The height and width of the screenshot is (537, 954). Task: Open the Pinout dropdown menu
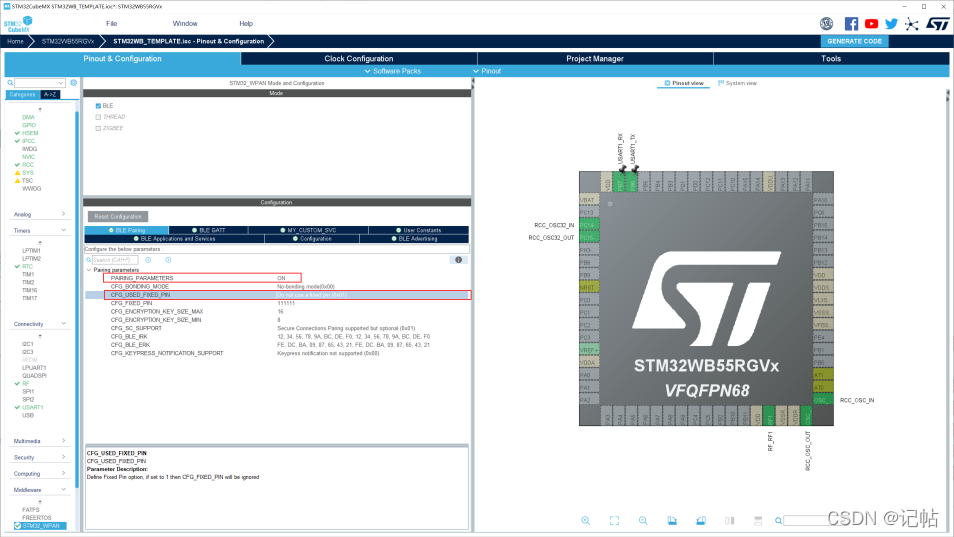tap(487, 71)
